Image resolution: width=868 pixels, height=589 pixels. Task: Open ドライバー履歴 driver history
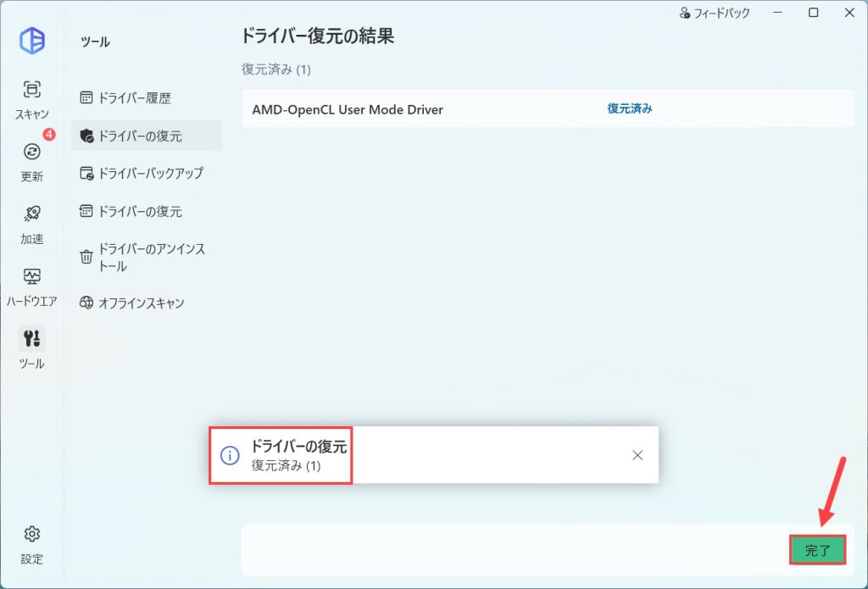(x=146, y=98)
